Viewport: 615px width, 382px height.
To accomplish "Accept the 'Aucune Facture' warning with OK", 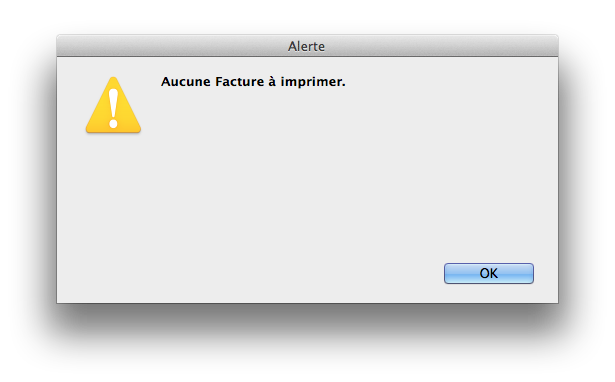I will [489, 273].
